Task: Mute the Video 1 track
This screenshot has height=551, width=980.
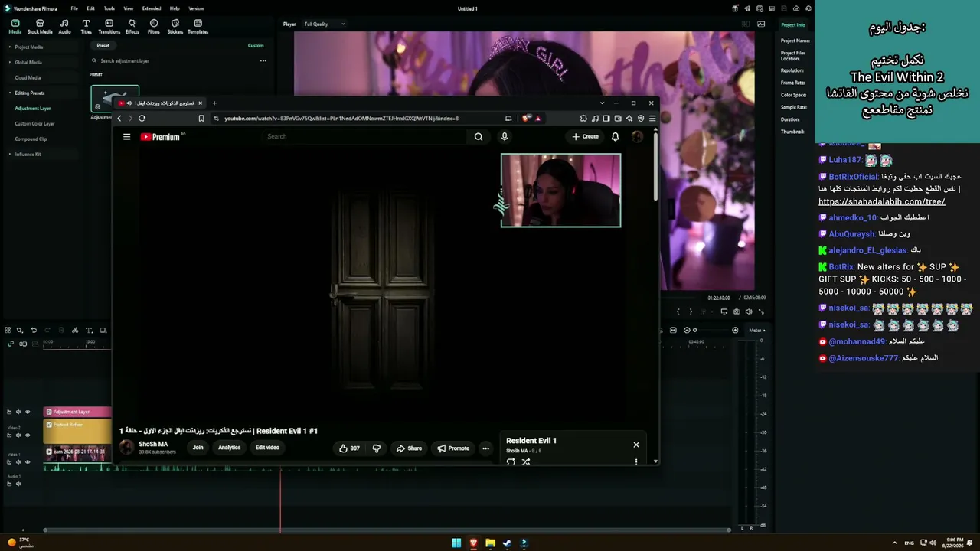Action: 18,461
